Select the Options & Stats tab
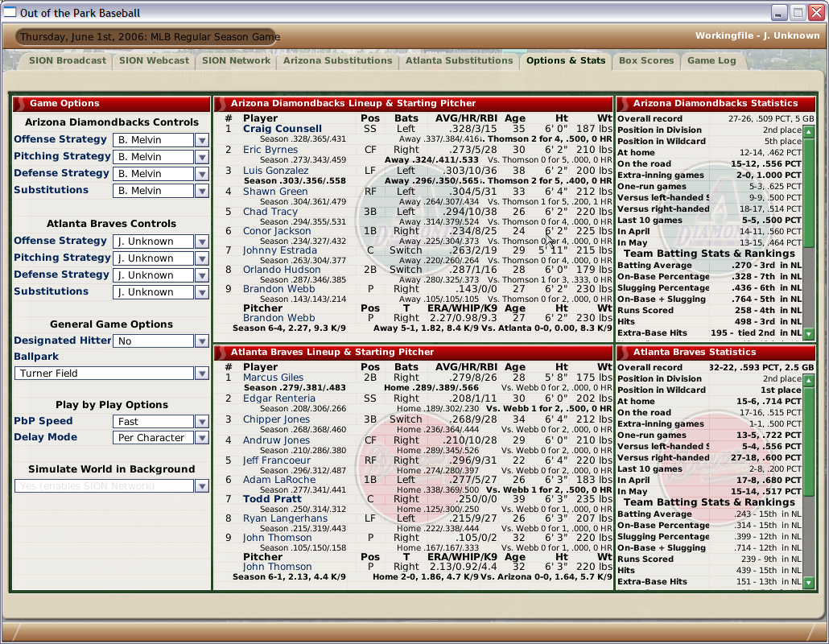829x644 pixels. pyautogui.click(x=566, y=61)
